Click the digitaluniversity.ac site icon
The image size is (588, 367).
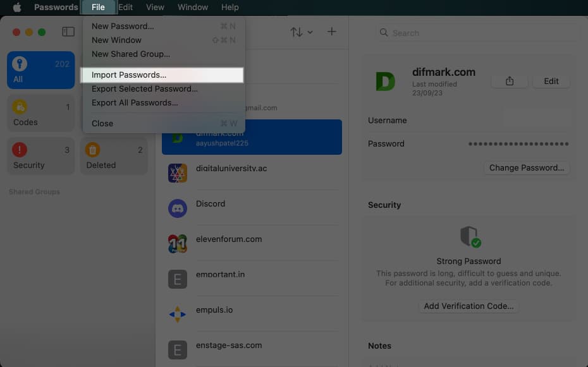178,173
